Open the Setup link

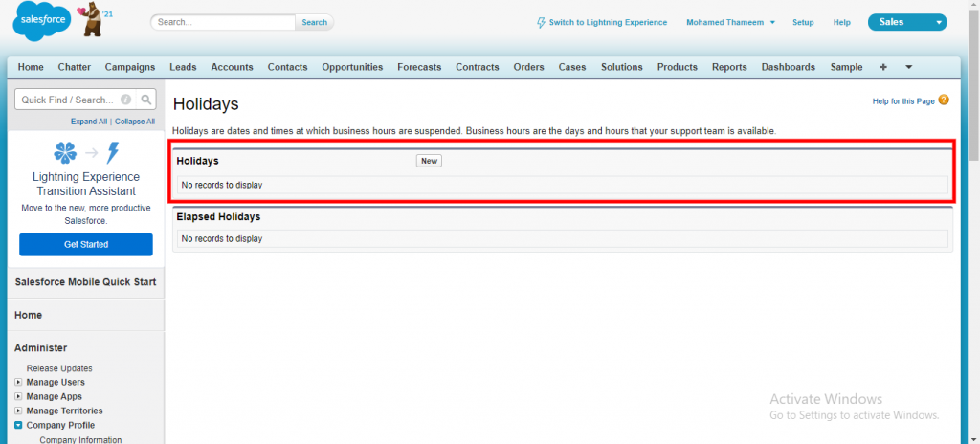803,23
